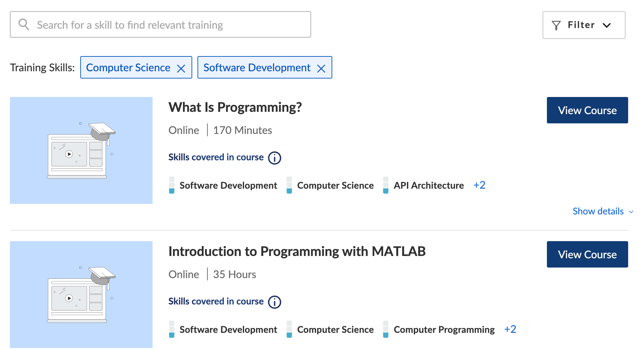Open the What Is Programming? course thumbnail

click(x=81, y=150)
